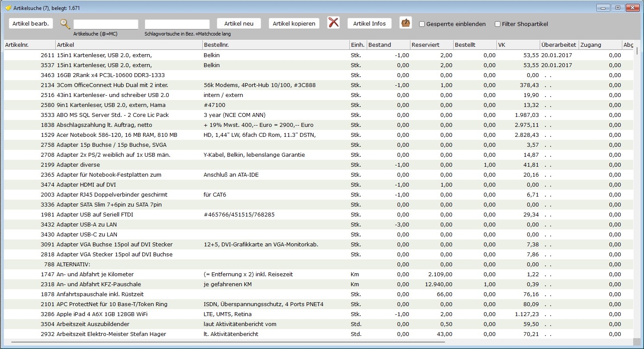Select Acer Notebook 586-120 article

[319, 135]
